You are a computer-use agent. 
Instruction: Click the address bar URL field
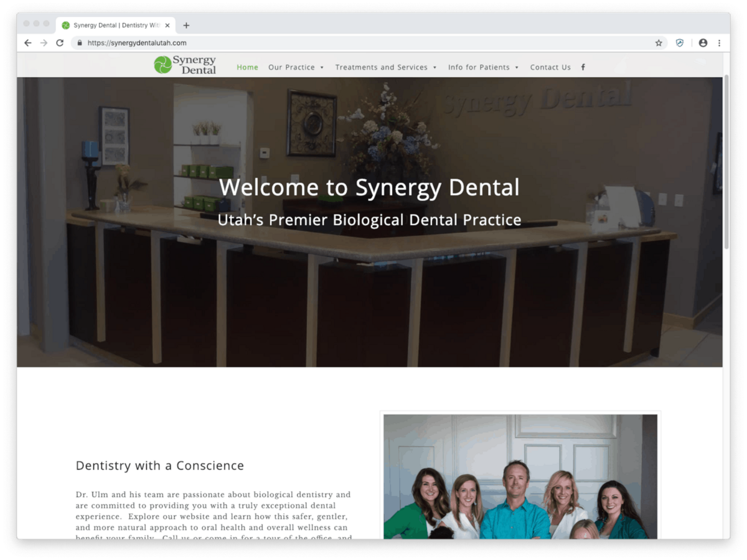click(x=369, y=43)
